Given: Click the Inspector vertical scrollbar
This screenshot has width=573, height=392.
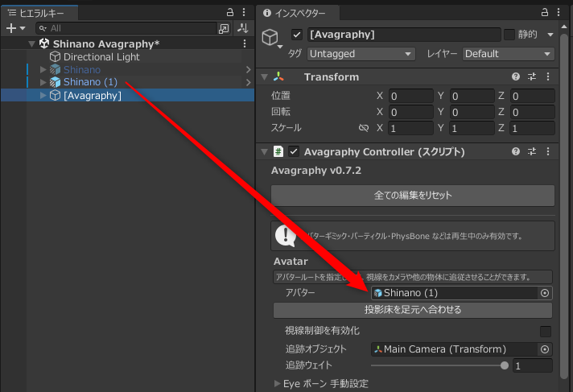Looking at the screenshot, I should [x=564, y=208].
